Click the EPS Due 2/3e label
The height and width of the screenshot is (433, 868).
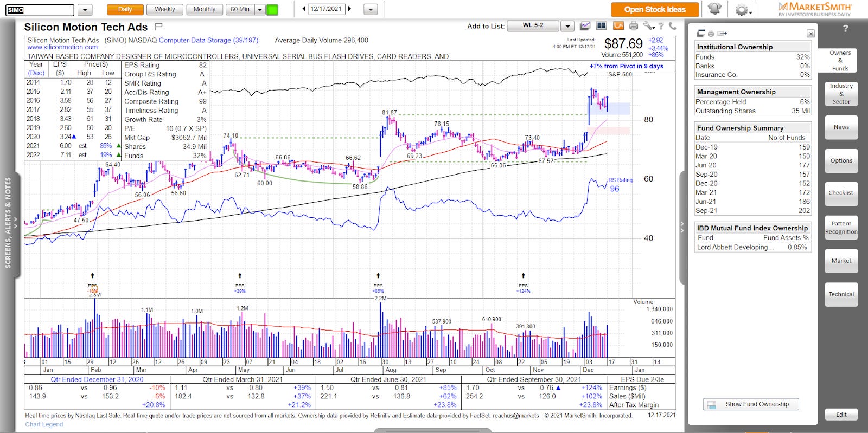click(x=642, y=379)
